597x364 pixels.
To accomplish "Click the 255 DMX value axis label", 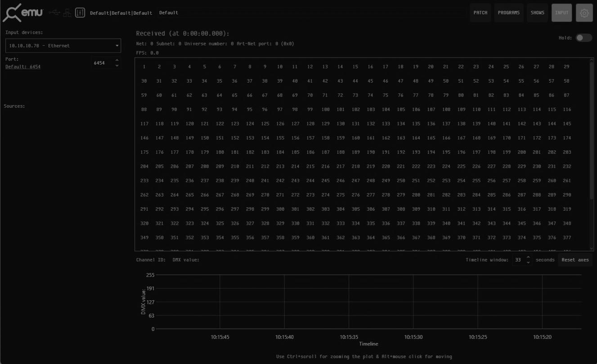I will pyautogui.click(x=150, y=275).
